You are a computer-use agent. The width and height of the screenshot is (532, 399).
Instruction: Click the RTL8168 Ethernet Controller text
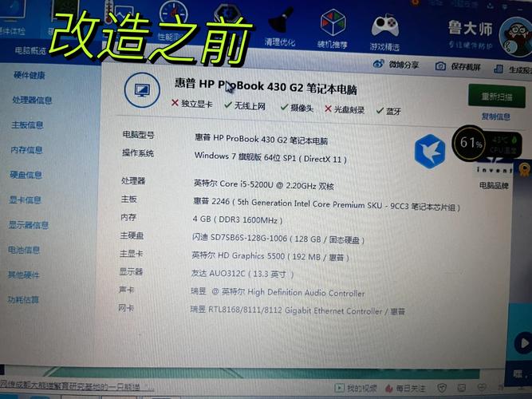coord(298,310)
